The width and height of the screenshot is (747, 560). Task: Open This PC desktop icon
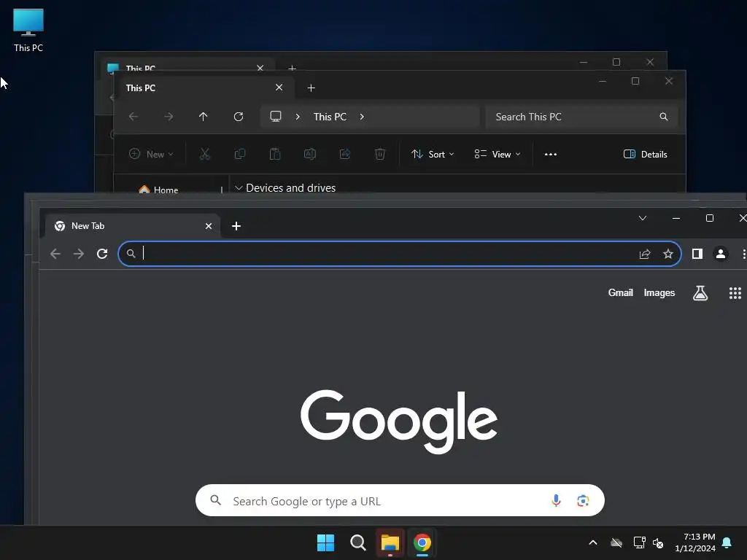(x=28, y=31)
